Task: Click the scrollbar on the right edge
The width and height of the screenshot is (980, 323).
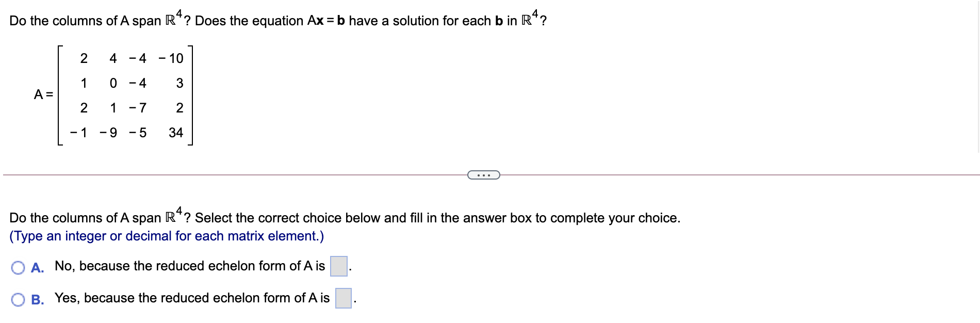Action: (x=976, y=77)
